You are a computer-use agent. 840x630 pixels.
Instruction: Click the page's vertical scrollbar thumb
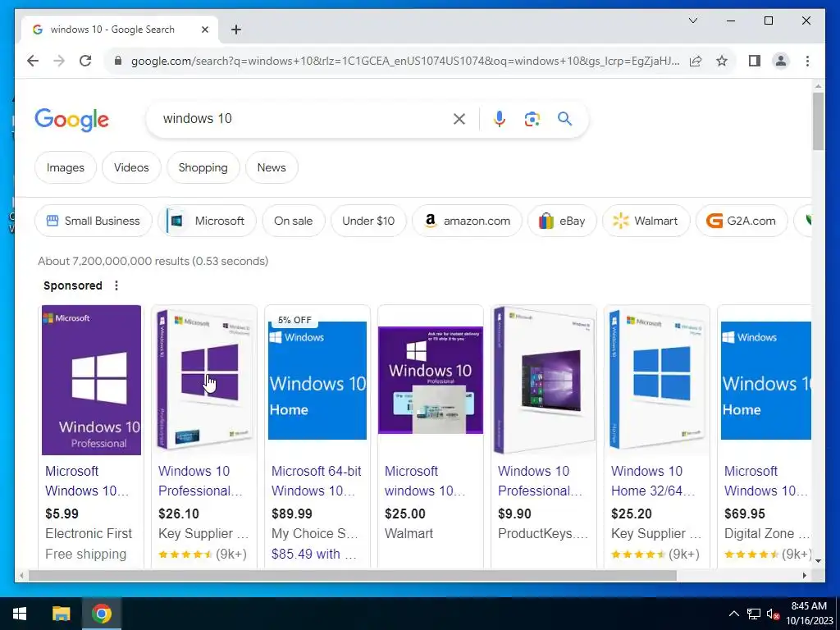[x=818, y=121]
